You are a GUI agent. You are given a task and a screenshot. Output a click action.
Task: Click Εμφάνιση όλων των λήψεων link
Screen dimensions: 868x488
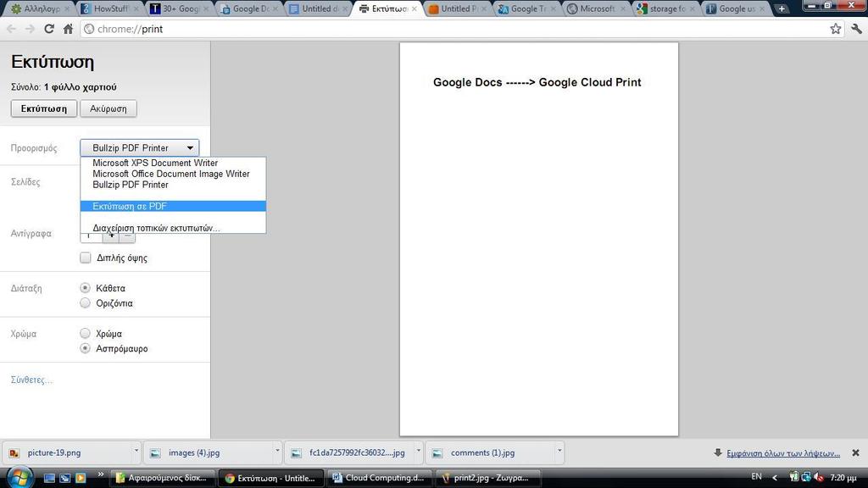[782, 453]
